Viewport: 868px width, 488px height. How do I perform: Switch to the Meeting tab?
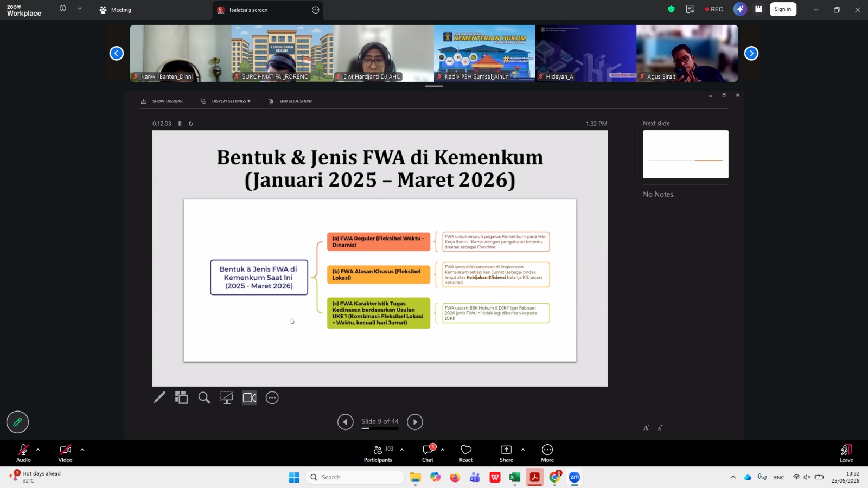click(x=116, y=10)
